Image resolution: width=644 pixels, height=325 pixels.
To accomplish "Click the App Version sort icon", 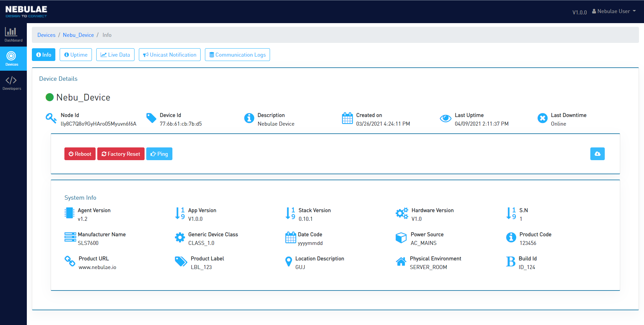I will pyautogui.click(x=180, y=213).
